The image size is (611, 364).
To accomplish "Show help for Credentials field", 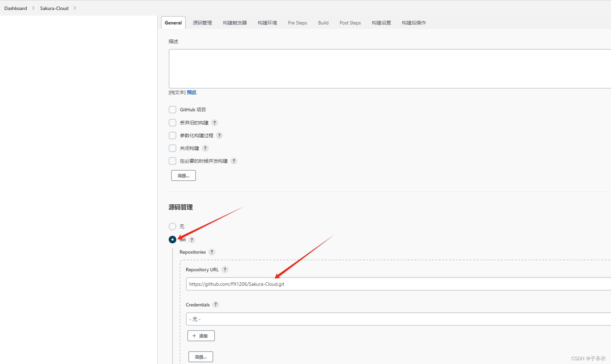I will tap(216, 304).
